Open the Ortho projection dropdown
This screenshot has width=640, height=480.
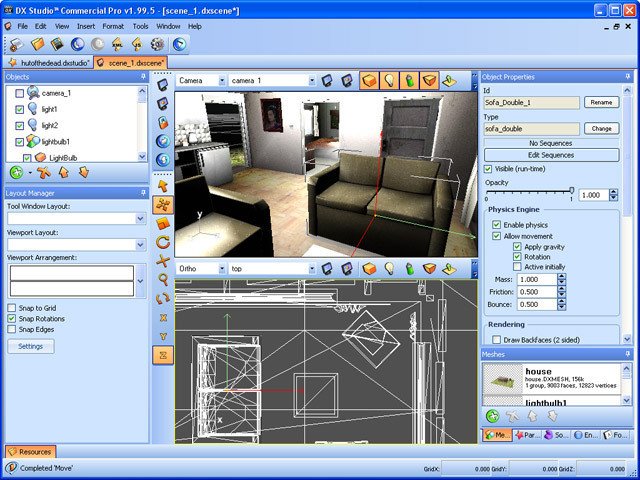pos(200,269)
